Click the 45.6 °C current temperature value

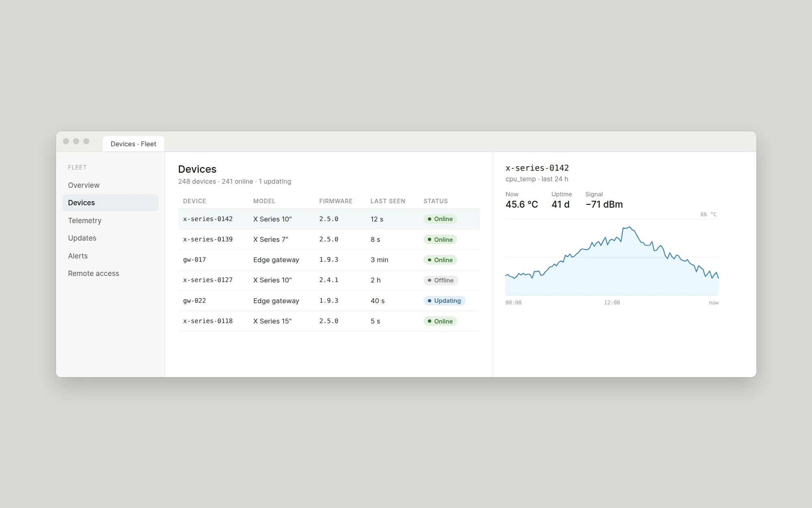coord(522,204)
